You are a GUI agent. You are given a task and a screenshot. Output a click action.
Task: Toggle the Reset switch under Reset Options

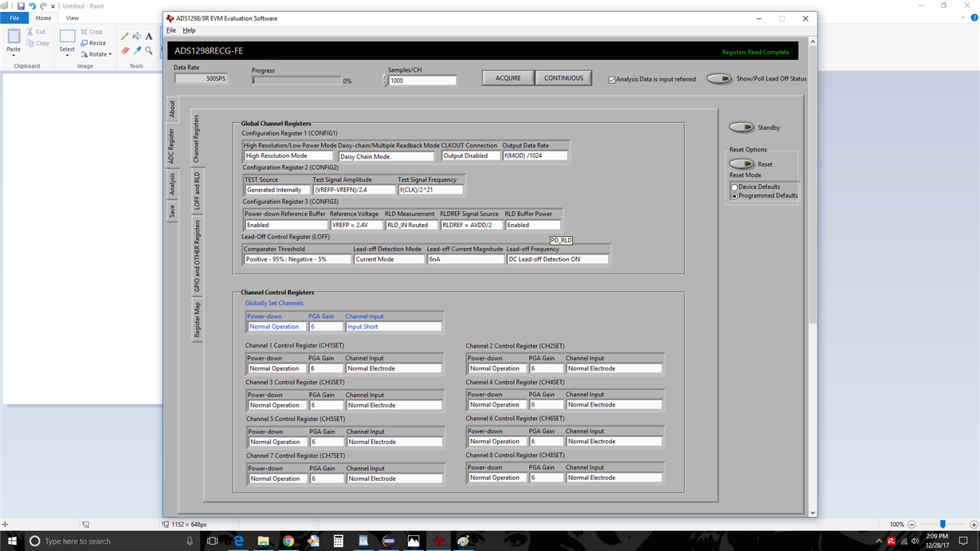[x=742, y=164]
